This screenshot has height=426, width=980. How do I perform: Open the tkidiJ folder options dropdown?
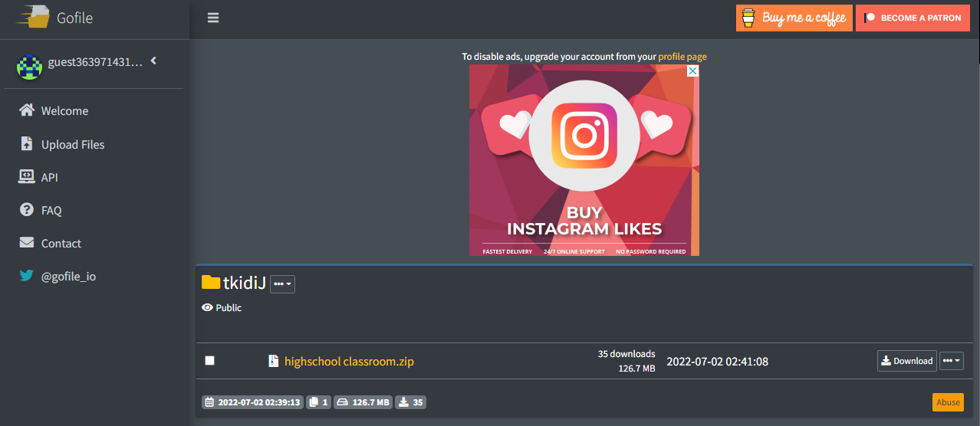pos(282,284)
